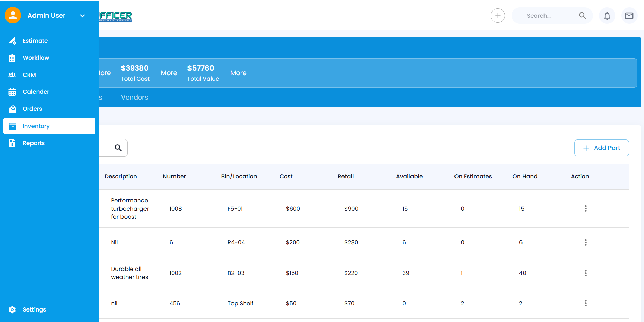Click the circular plus add icon
Screen dimensions: 644x322
[x=497, y=16]
